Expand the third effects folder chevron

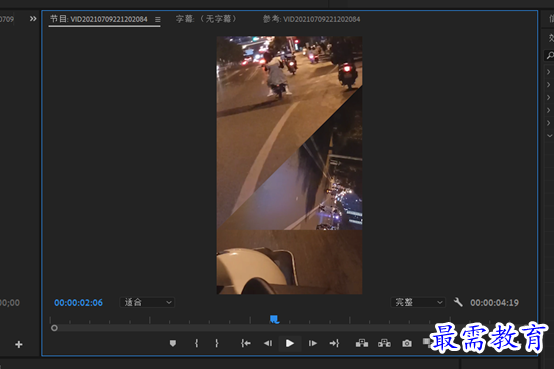pyautogui.click(x=548, y=97)
